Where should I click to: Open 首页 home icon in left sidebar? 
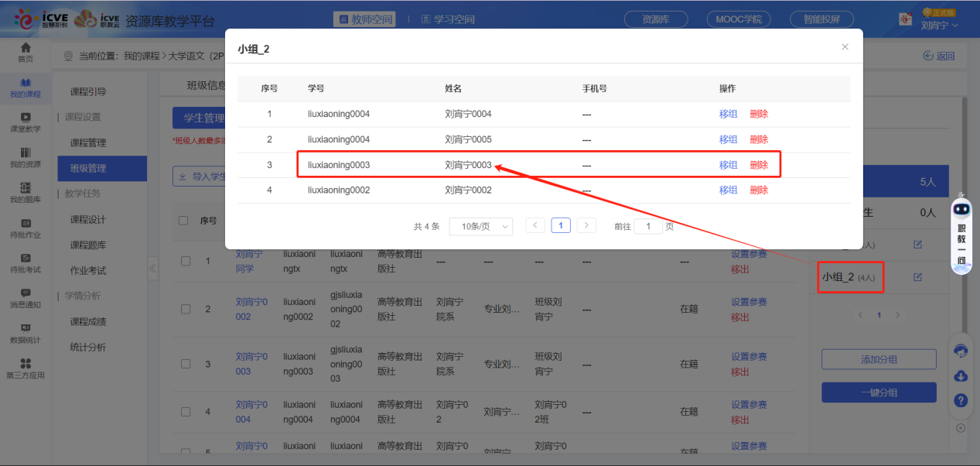26,52
